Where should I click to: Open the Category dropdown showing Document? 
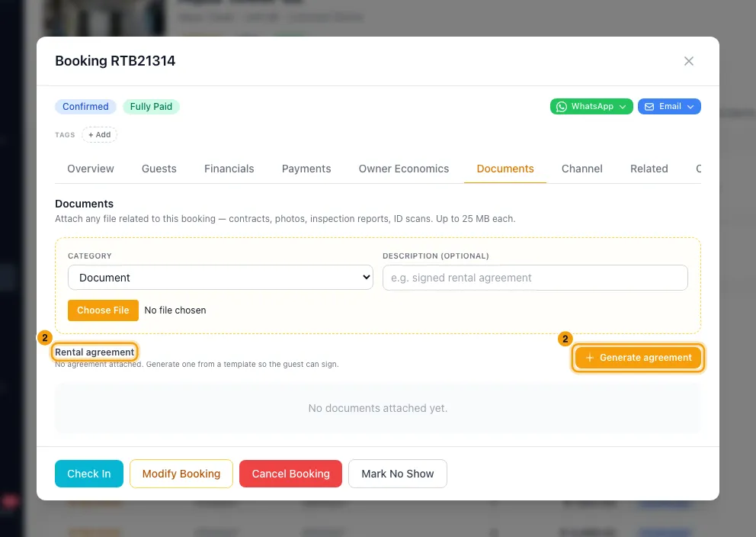pyautogui.click(x=220, y=278)
